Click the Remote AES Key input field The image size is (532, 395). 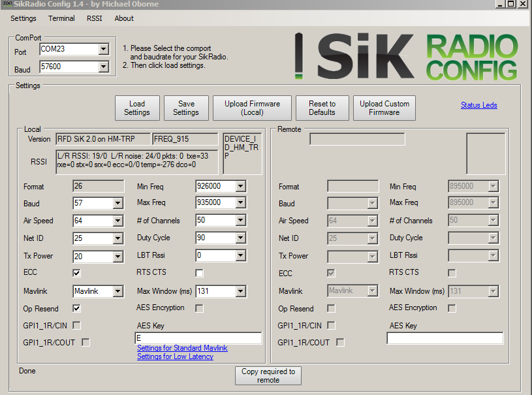[445, 338]
